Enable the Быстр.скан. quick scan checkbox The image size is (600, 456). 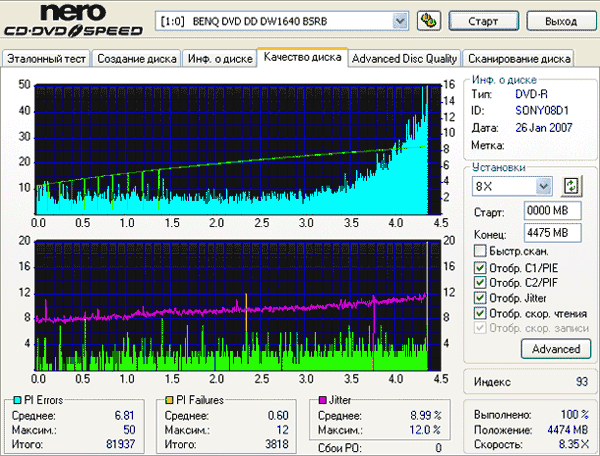[x=481, y=251]
